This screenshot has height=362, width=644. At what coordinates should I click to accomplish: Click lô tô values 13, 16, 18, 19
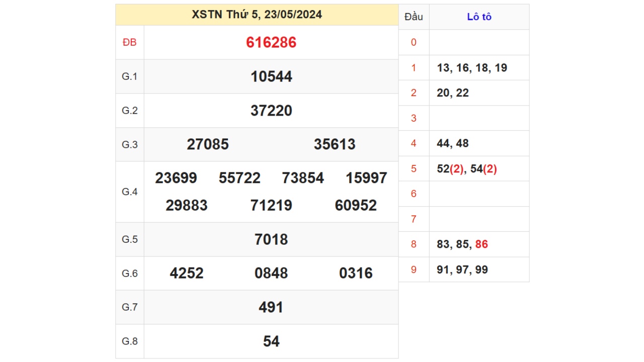click(472, 68)
